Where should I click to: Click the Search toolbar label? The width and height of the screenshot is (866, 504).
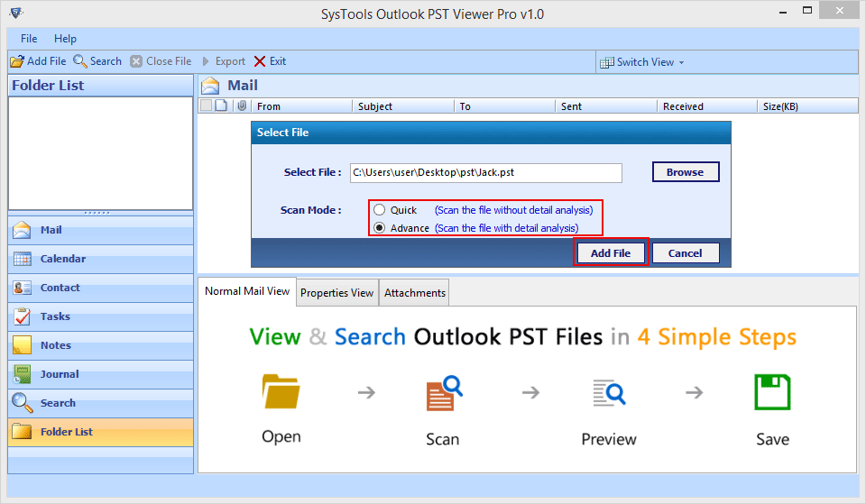point(106,61)
